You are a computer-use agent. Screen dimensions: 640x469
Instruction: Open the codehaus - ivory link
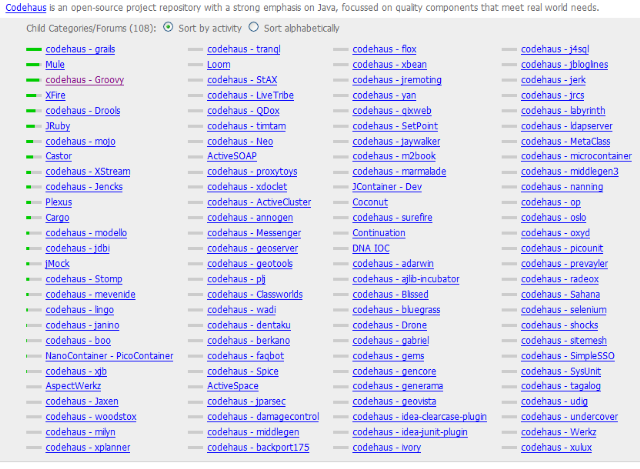coord(387,448)
